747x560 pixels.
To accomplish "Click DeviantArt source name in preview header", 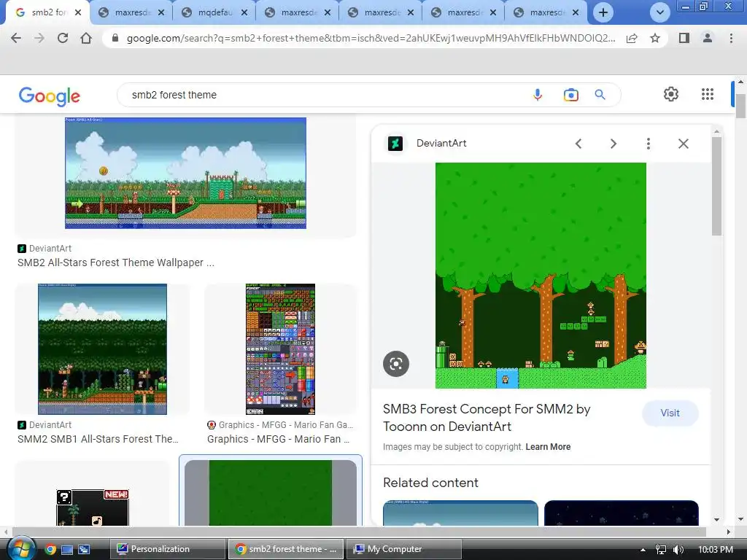I will click(441, 144).
